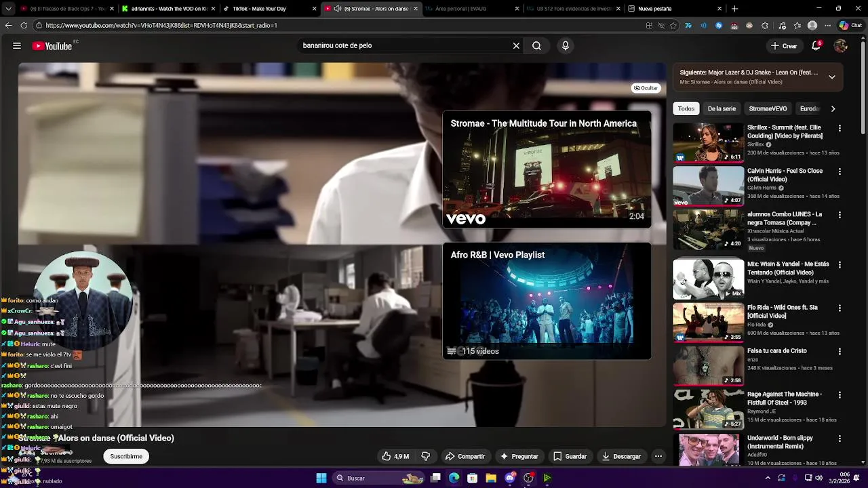
Task: Select the Todos filter chip
Action: pyautogui.click(x=686, y=108)
